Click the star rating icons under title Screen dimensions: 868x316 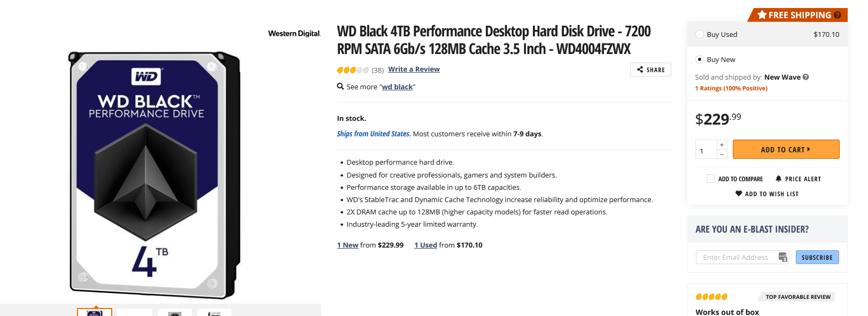(353, 70)
